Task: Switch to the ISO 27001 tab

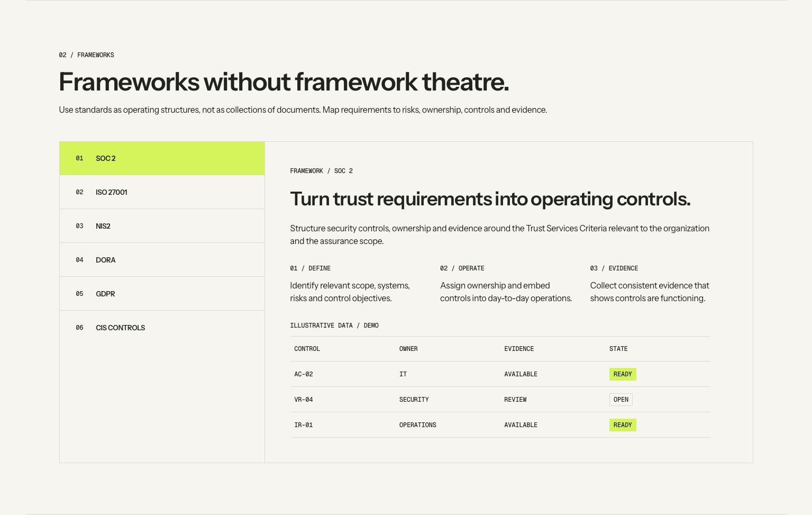Action: [162, 192]
